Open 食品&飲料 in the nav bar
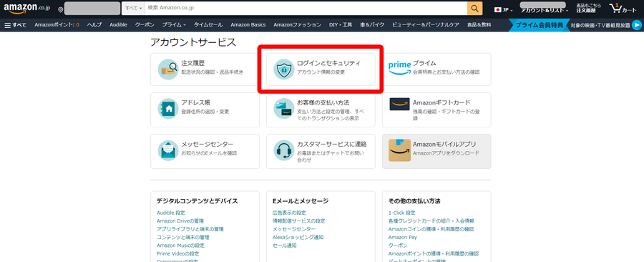The height and width of the screenshot is (262, 644). [479, 25]
